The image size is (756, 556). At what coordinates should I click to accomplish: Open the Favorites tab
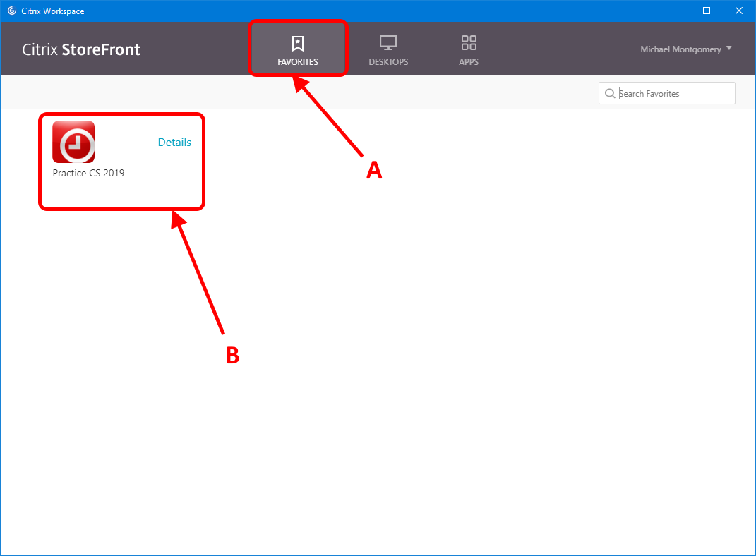[298, 49]
